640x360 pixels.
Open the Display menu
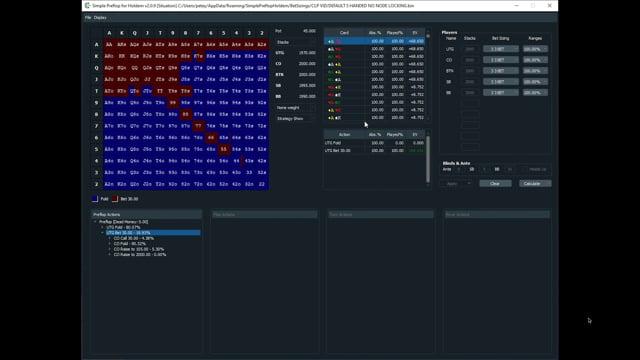(100, 18)
